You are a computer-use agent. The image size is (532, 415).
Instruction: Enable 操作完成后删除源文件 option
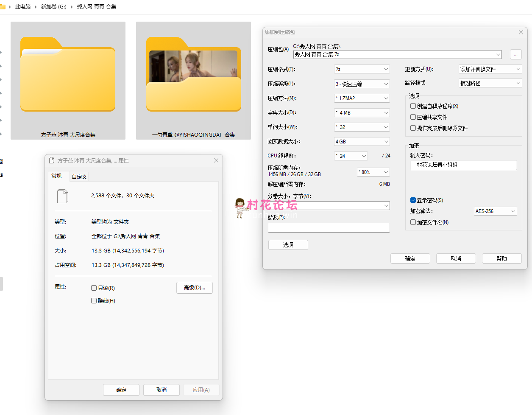pos(413,128)
